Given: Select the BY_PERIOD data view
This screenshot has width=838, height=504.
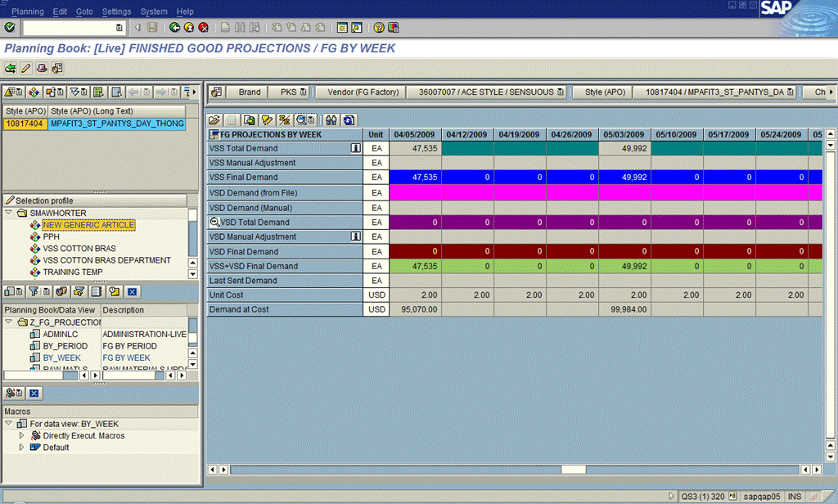Looking at the screenshot, I should click(65, 346).
